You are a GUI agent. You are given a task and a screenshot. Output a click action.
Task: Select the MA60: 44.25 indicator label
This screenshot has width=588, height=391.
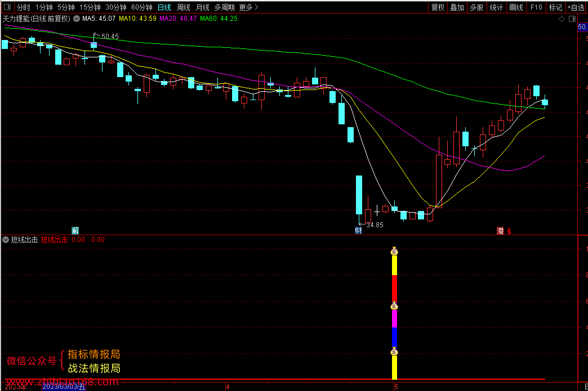click(x=219, y=19)
